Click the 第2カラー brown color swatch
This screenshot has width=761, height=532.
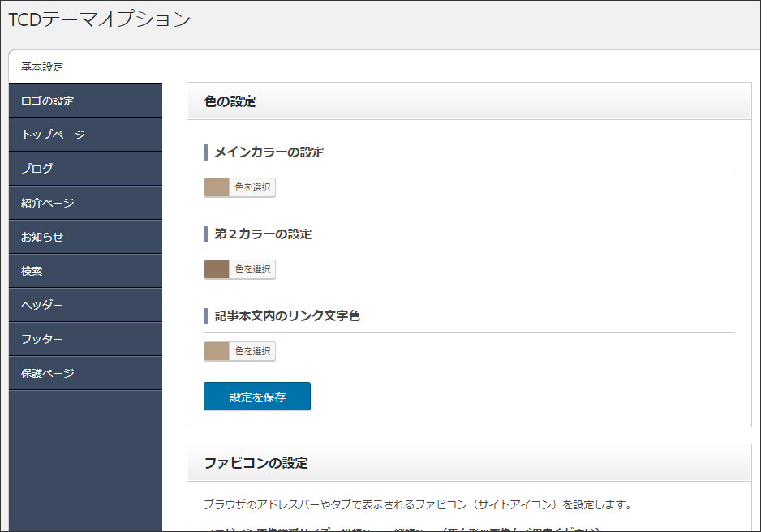pyautogui.click(x=217, y=269)
